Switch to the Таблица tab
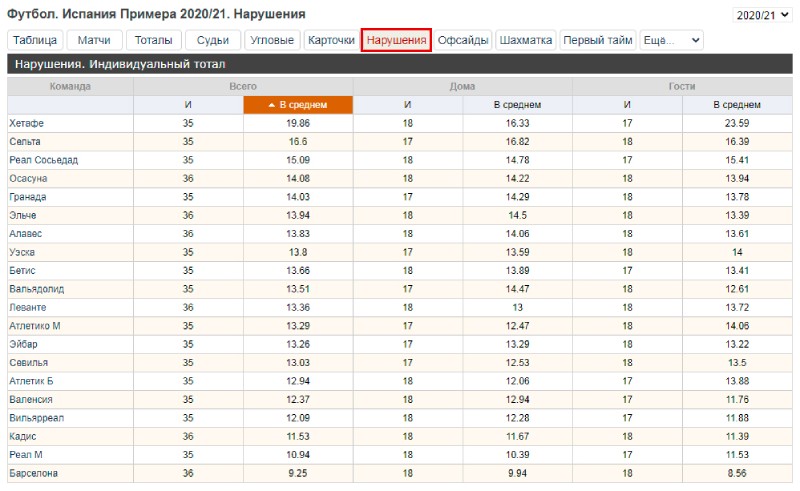 [35, 40]
